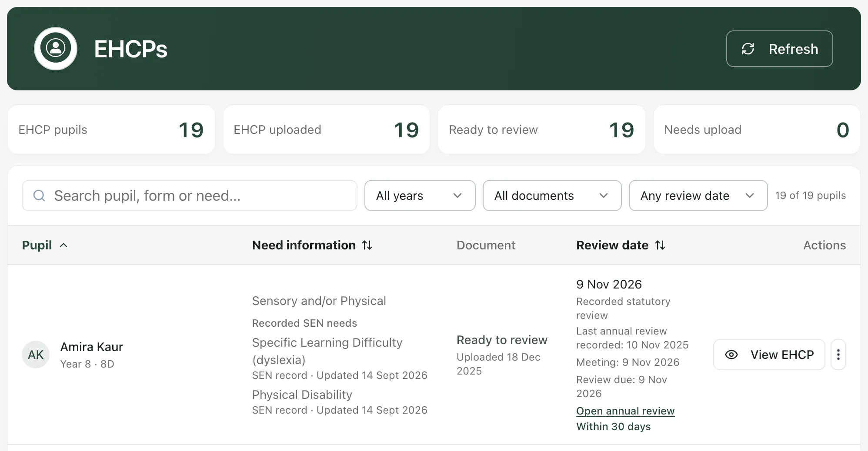Click Uploaded 18 Dec 2025 text
868x451 pixels.
[498, 364]
